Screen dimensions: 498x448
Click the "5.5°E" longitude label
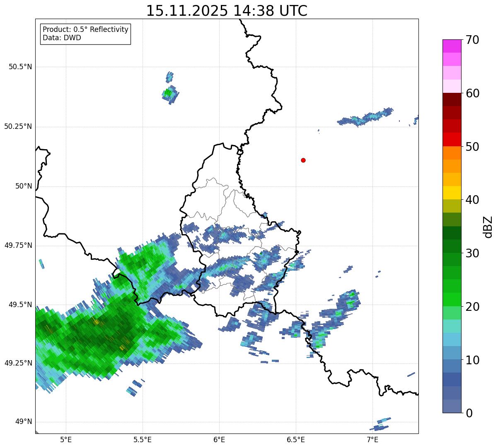(143, 439)
